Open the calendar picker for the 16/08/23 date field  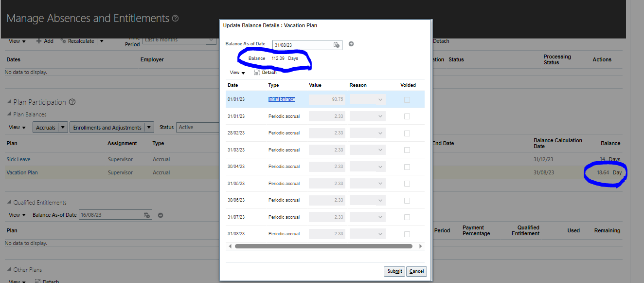(x=146, y=214)
